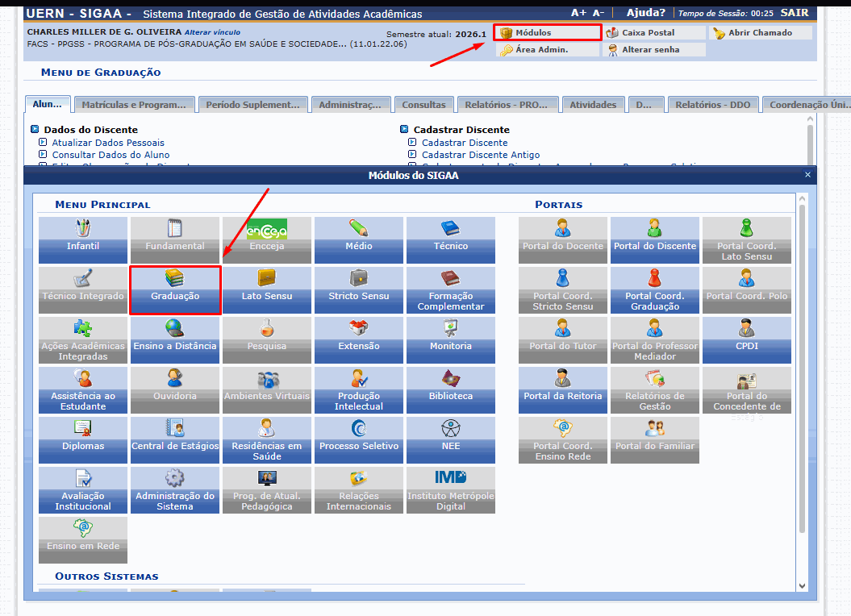The height and width of the screenshot is (616, 851).
Task: Open the Portal do Discente
Action: click(x=655, y=240)
